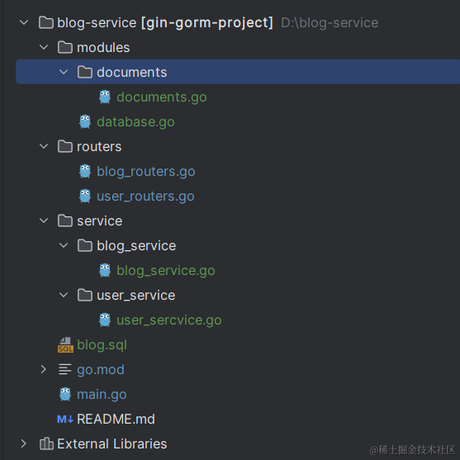Click the gopher icon beside blog_routers.go
460x460 pixels.
tap(85, 171)
